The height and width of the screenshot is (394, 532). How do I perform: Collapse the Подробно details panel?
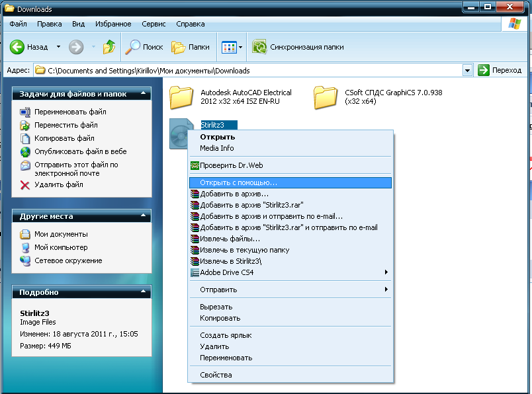tap(143, 292)
